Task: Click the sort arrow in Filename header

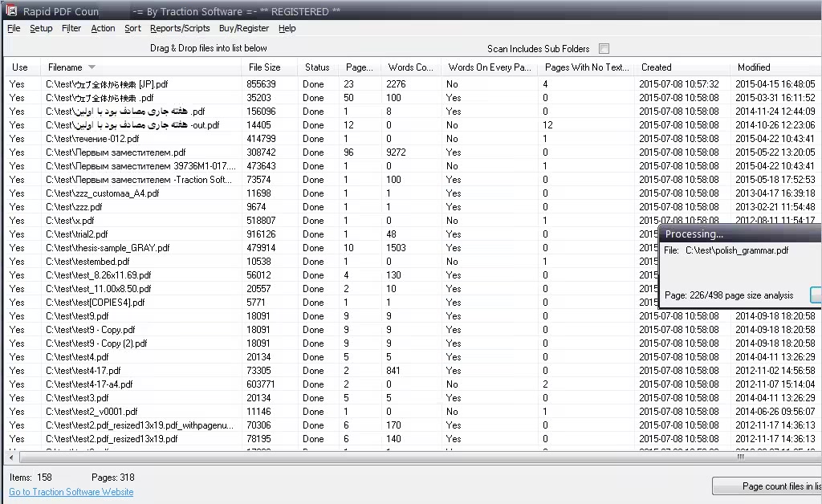Action: click(92, 67)
